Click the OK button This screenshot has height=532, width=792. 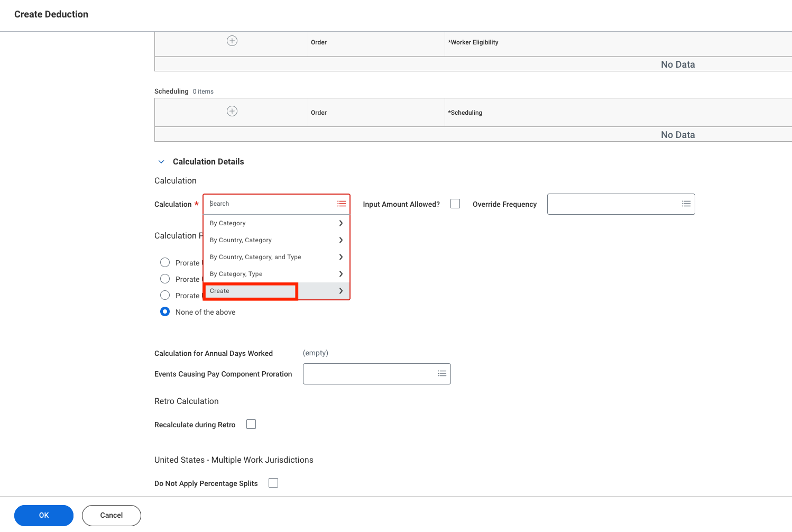pos(44,516)
